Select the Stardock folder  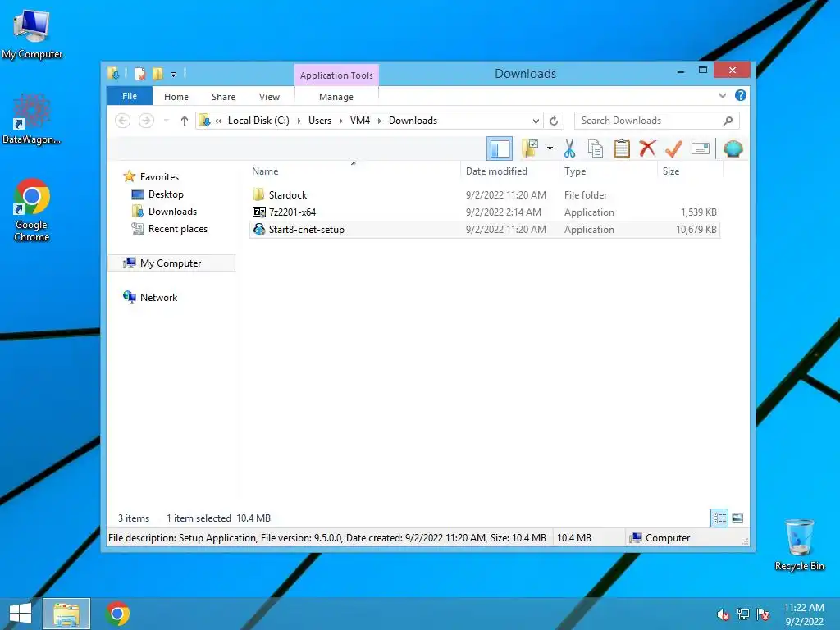pyautogui.click(x=484, y=194)
